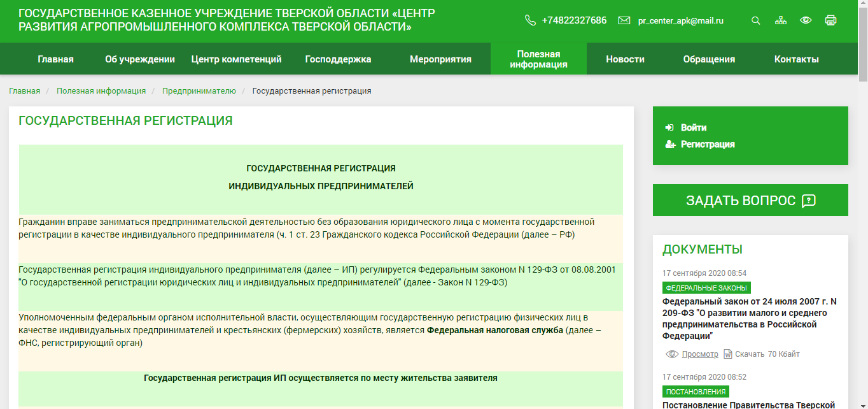Click bold text Федеральная налоговая служба

tap(495, 330)
